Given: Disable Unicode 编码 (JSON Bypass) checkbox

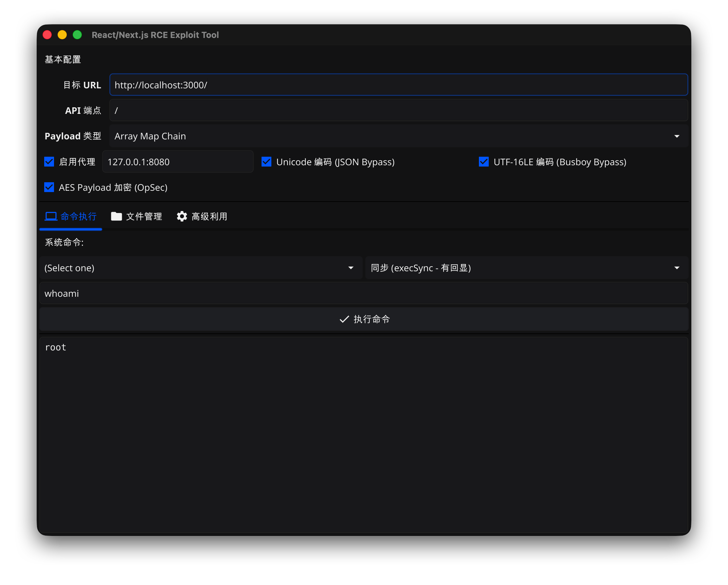Looking at the screenshot, I should pos(266,162).
